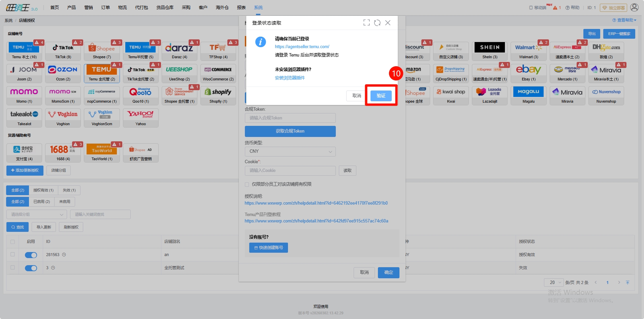Switch to the 失效 (1) tab
The width and height of the screenshot is (644, 319).
tap(69, 190)
